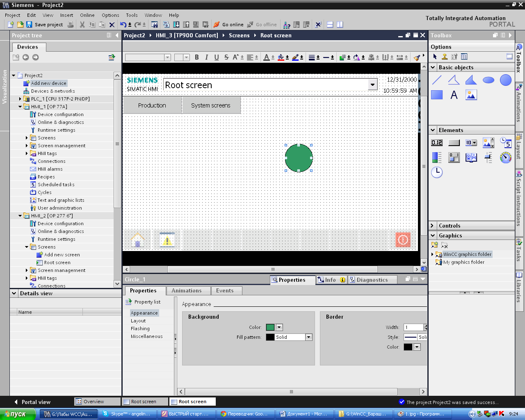Open the font size dropdown

[186, 57]
